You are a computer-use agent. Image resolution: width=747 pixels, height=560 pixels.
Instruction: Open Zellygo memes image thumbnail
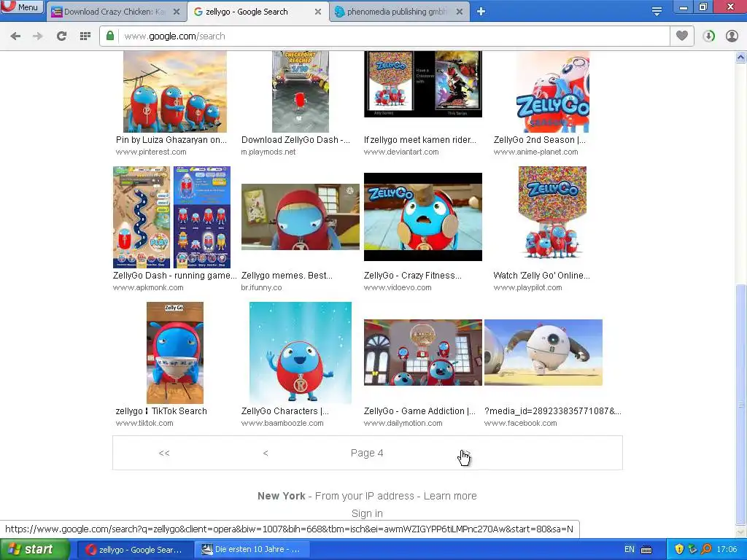tap(300, 217)
